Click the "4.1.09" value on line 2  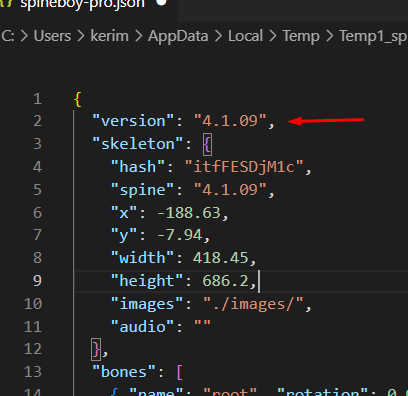tap(230, 121)
